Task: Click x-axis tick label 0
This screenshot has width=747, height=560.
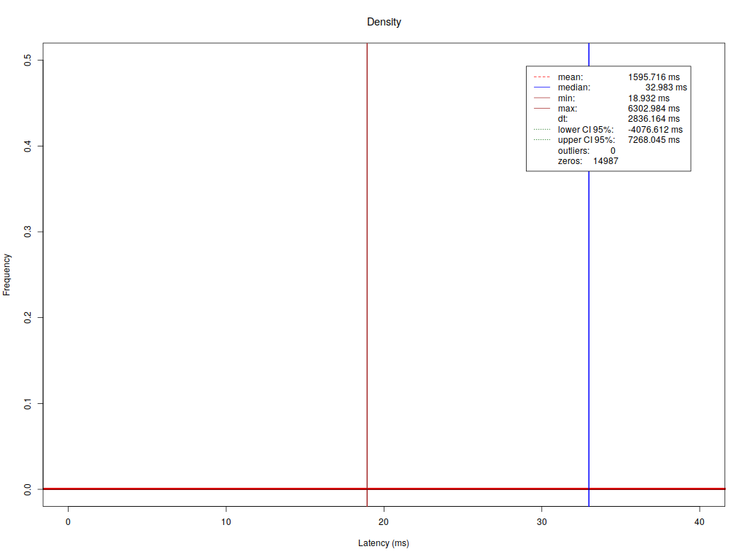Action: click(68, 522)
